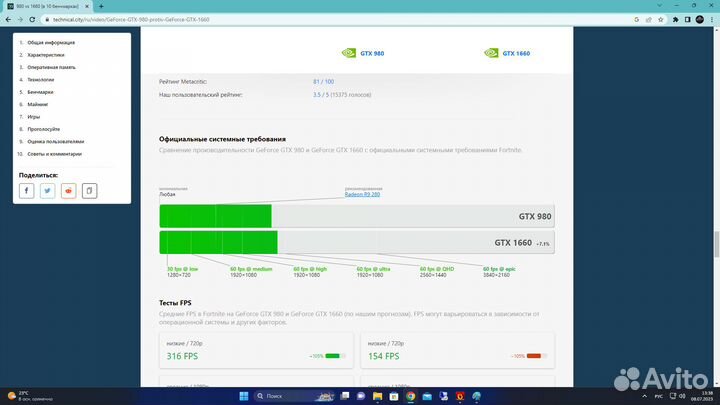Viewport: 720px width, 405px height.
Task: Jump to Характеристики section in sidebar
Action: click(46, 55)
